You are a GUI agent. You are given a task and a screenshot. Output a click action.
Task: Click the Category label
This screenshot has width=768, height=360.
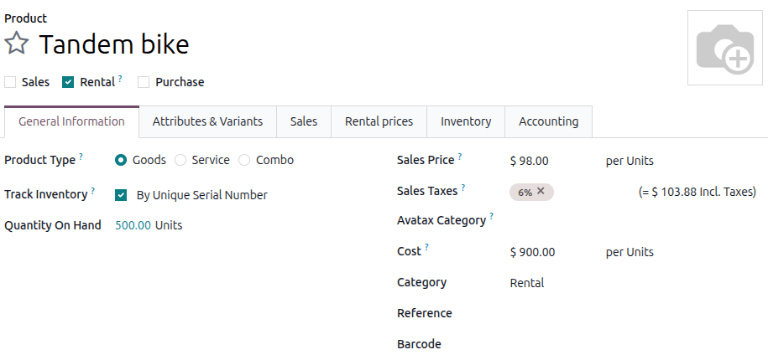(x=422, y=283)
